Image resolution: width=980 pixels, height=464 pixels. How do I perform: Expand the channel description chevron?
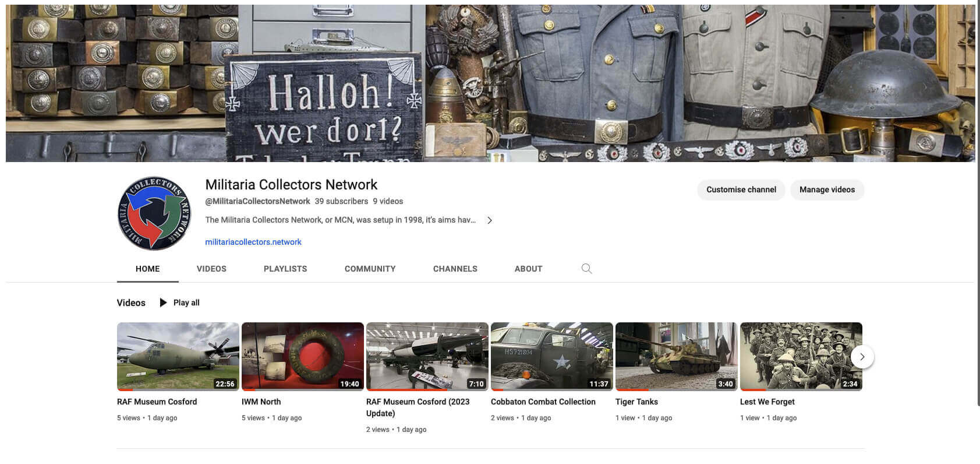tap(490, 220)
